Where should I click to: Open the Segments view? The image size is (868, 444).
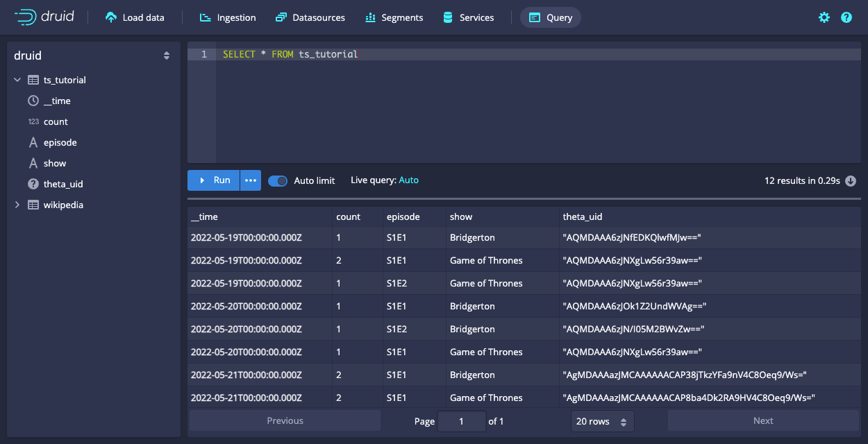(x=394, y=17)
